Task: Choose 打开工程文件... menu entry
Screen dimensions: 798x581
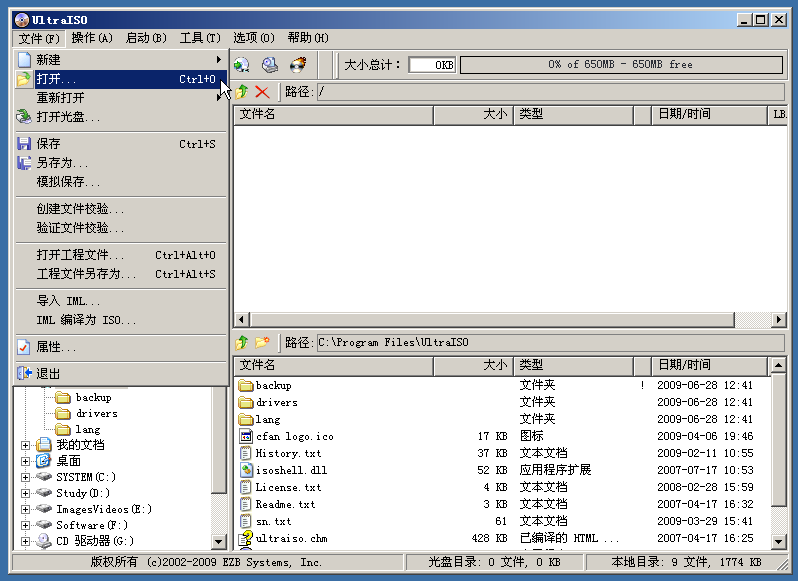Action: (121, 255)
